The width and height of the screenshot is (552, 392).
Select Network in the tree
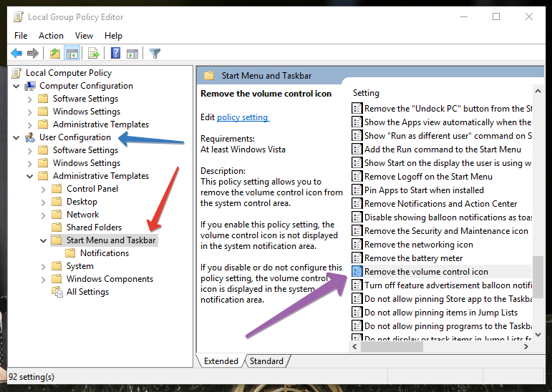click(x=83, y=215)
